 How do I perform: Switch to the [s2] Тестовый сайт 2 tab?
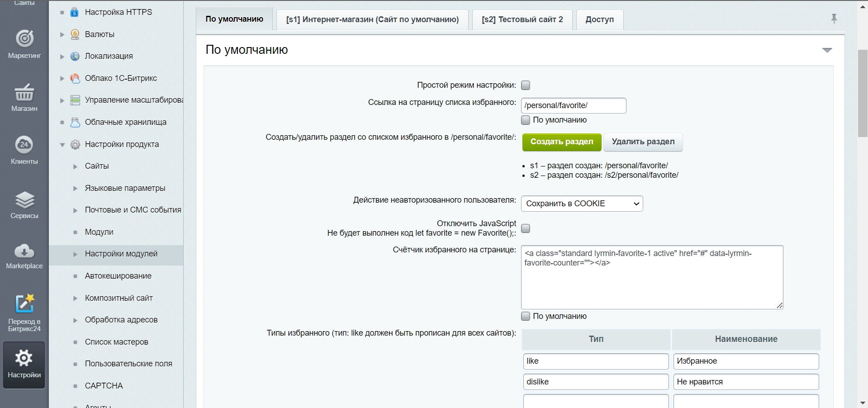pos(522,19)
